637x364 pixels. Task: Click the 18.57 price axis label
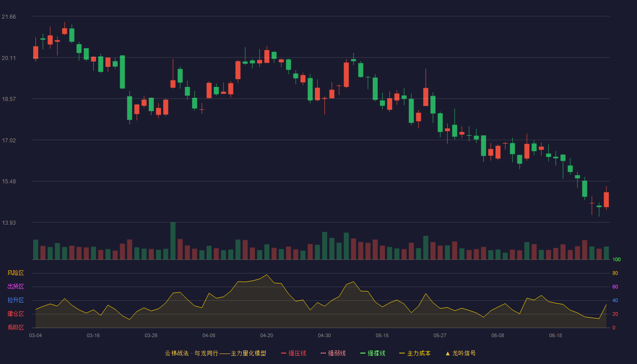[x=9, y=99]
